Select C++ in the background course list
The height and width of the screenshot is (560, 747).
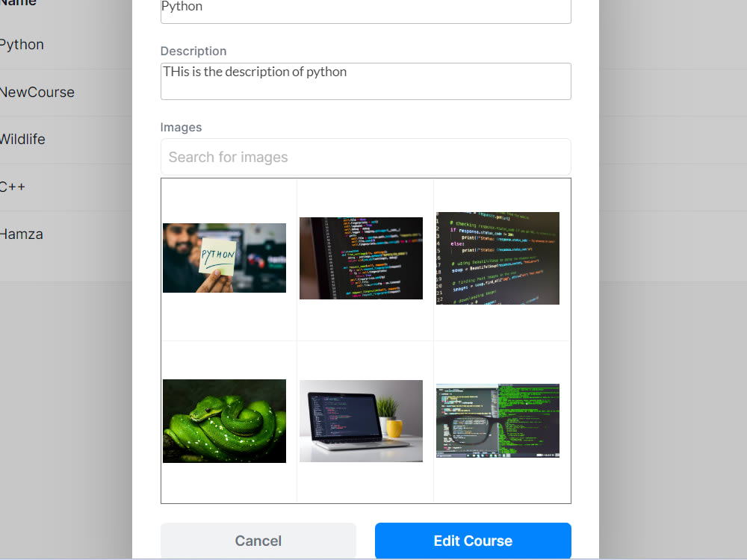(13, 187)
